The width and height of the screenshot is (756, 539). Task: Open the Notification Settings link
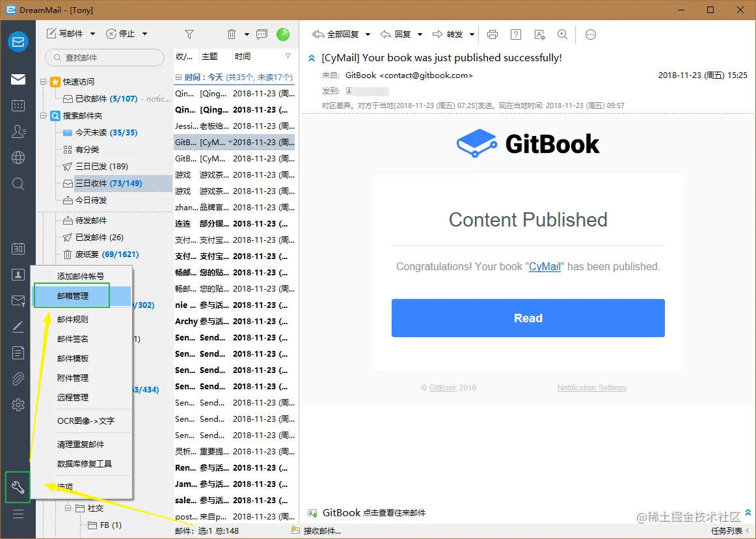(x=591, y=388)
